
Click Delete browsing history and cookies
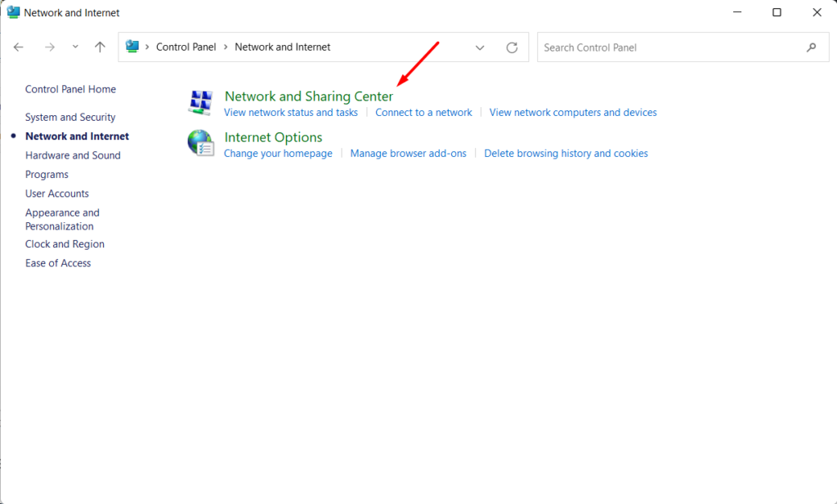pos(566,153)
